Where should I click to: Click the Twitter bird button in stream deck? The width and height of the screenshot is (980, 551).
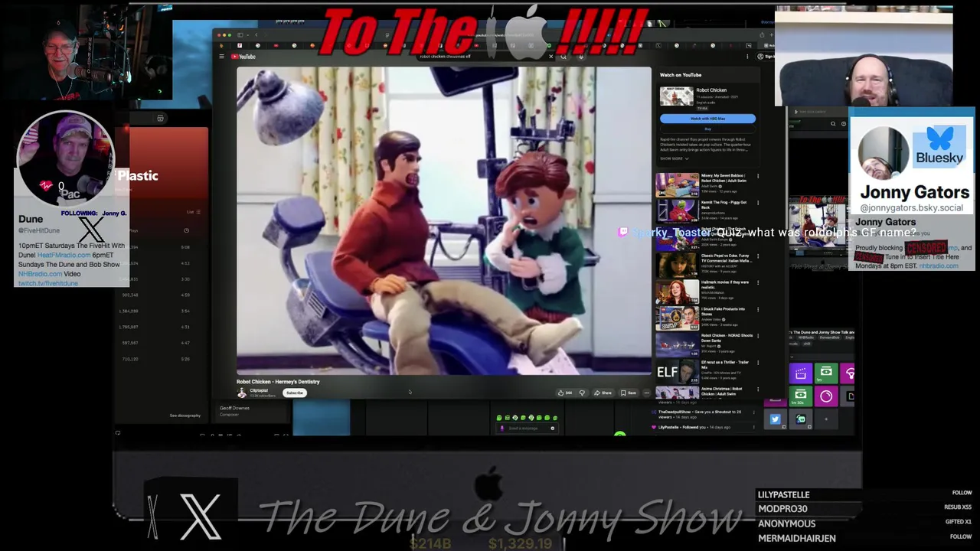click(x=775, y=419)
